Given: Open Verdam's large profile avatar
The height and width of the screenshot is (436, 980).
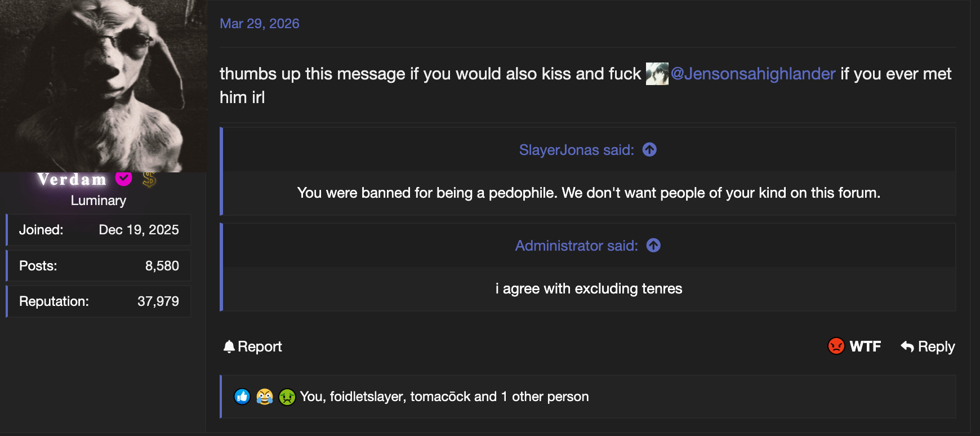Looking at the screenshot, I should [x=104, y=86].
